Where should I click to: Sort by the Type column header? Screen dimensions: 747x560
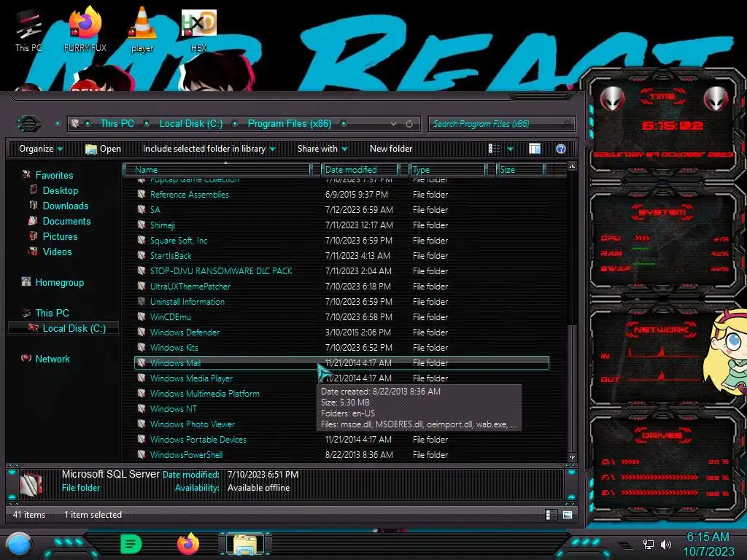(447, 169)
